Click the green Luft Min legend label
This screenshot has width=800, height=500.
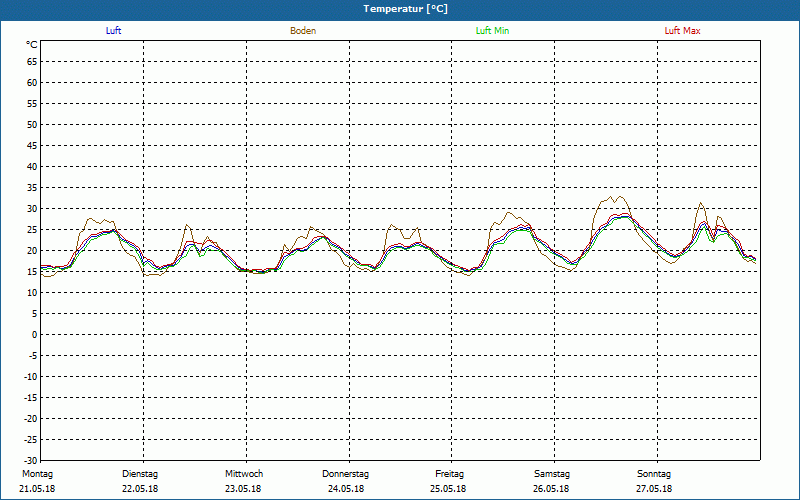pos(492,31)
